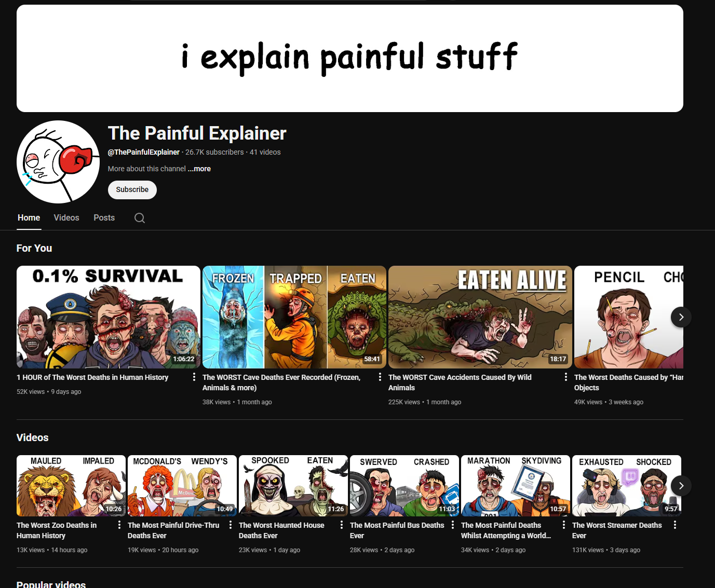This screenshot has height=588, width=715.
Task: Open options menu for Worst Streamer Deaths video
Action: [675, 525]
